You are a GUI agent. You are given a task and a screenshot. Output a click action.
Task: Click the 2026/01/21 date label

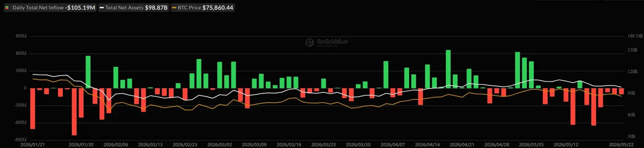[32, 145]
